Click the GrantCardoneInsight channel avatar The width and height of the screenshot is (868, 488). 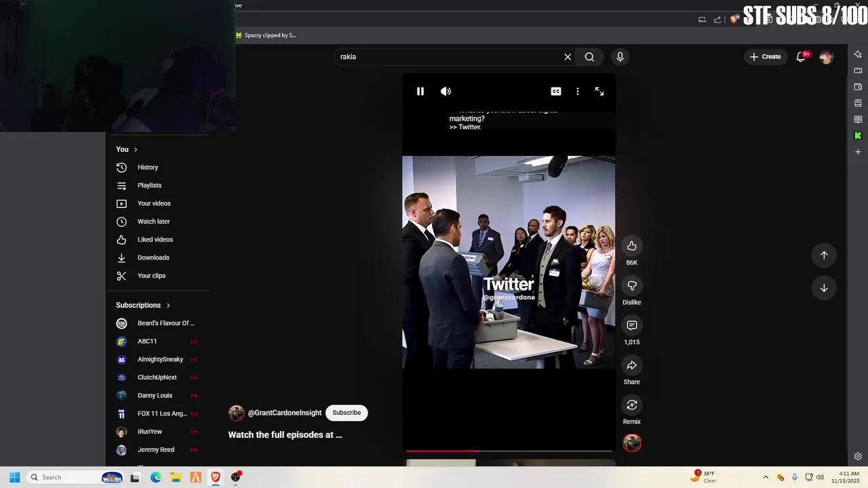[x=236, y=413]
